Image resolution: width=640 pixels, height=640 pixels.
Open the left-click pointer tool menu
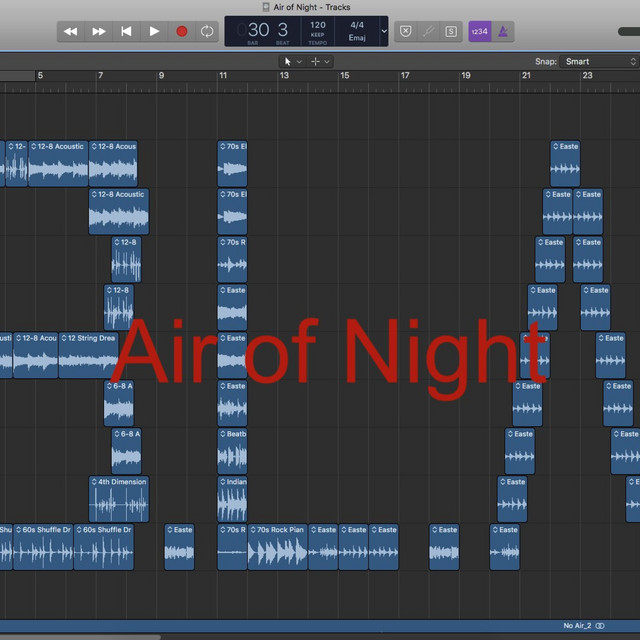point(293,61)
